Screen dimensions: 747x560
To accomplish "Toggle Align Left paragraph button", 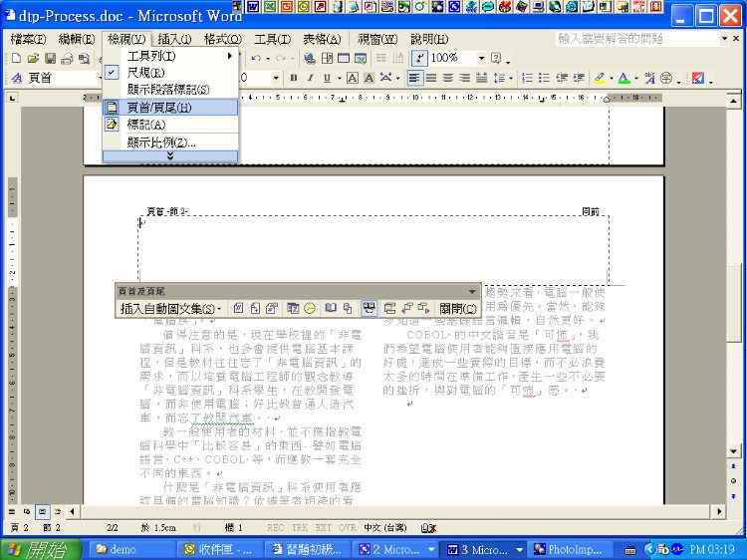I will click(x=414, y=78).
